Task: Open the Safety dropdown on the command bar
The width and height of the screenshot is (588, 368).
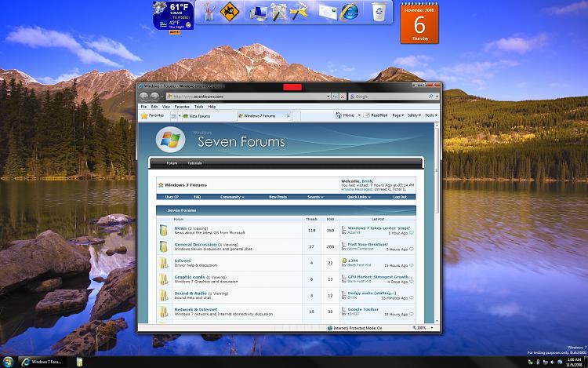Action: click(414, 115)
